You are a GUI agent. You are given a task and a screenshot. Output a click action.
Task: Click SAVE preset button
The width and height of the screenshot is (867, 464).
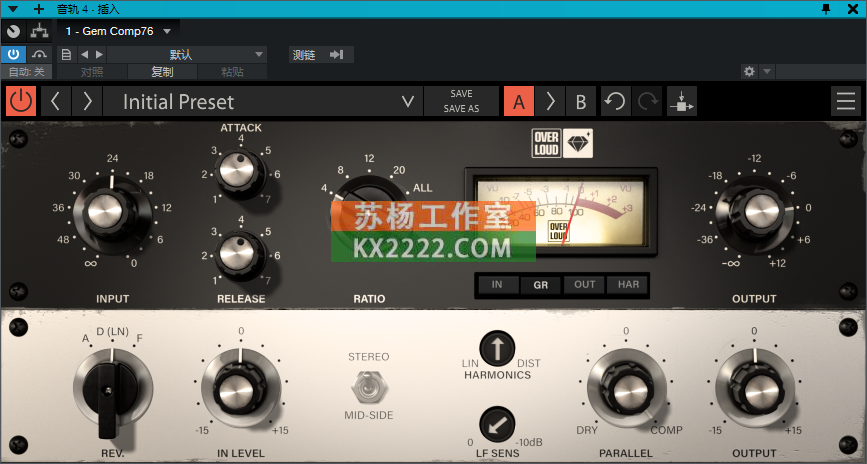pyautogui.click(x=461, y=93)
